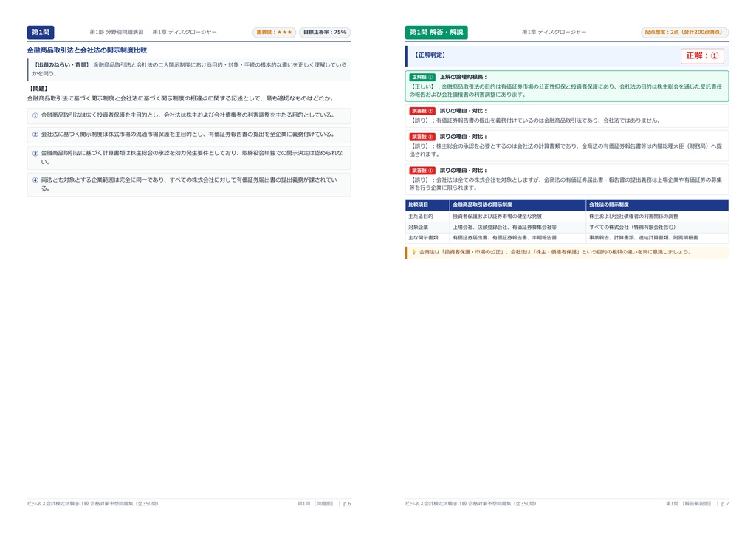Click the 重要度 three-star badge

tap(274, 33)
